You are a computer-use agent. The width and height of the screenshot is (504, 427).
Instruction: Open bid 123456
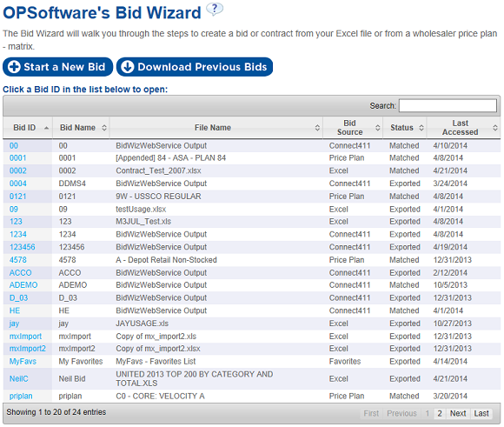23,247
